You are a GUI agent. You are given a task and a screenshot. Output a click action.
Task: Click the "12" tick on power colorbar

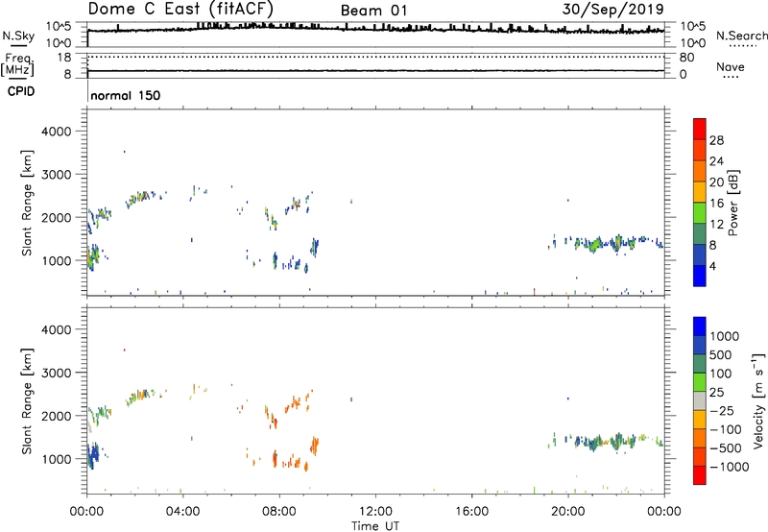tap(716, 225)
